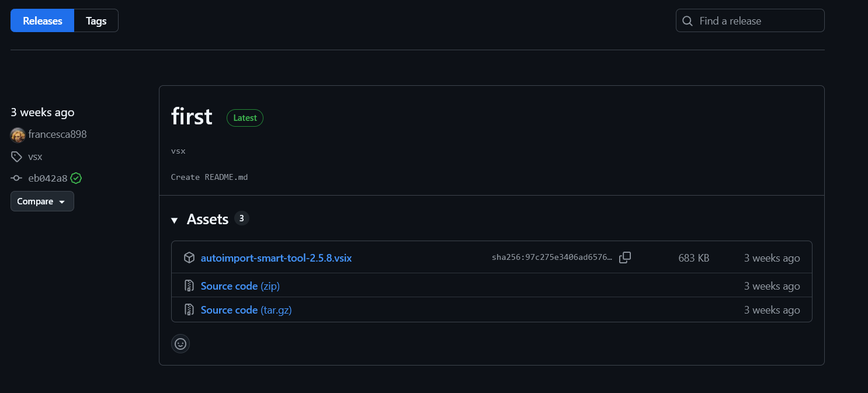Viewport: 868px width, 393px height.
Task: Collapse the Assets section triangle
Action: (x=174, y=220)
